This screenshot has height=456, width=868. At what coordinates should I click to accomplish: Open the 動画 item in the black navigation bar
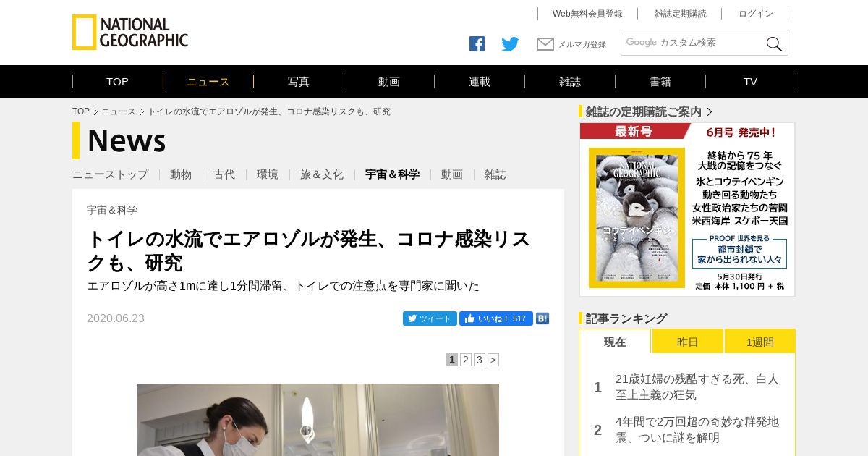(x=389, y=82)
